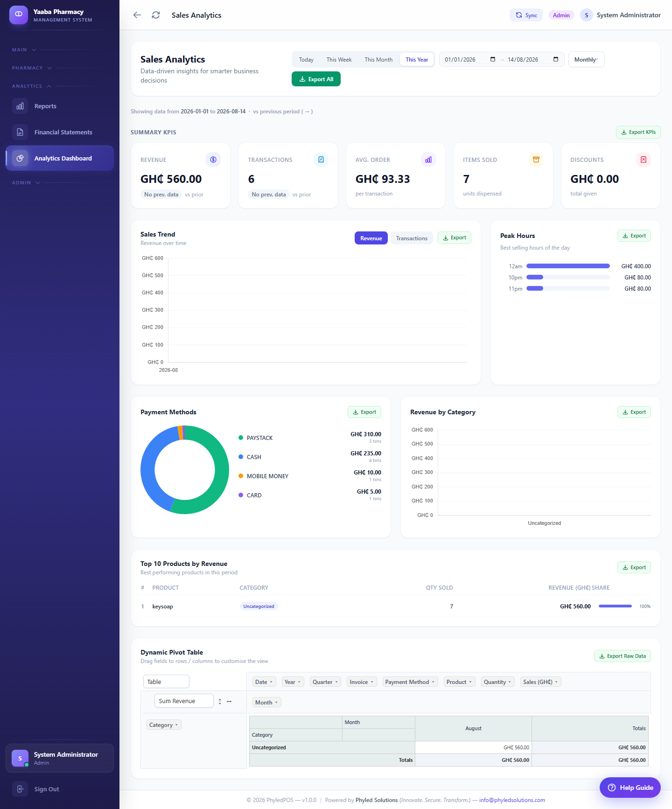Click the Sync button
This screenshot has width=672, height=809.
pos(526,15)
